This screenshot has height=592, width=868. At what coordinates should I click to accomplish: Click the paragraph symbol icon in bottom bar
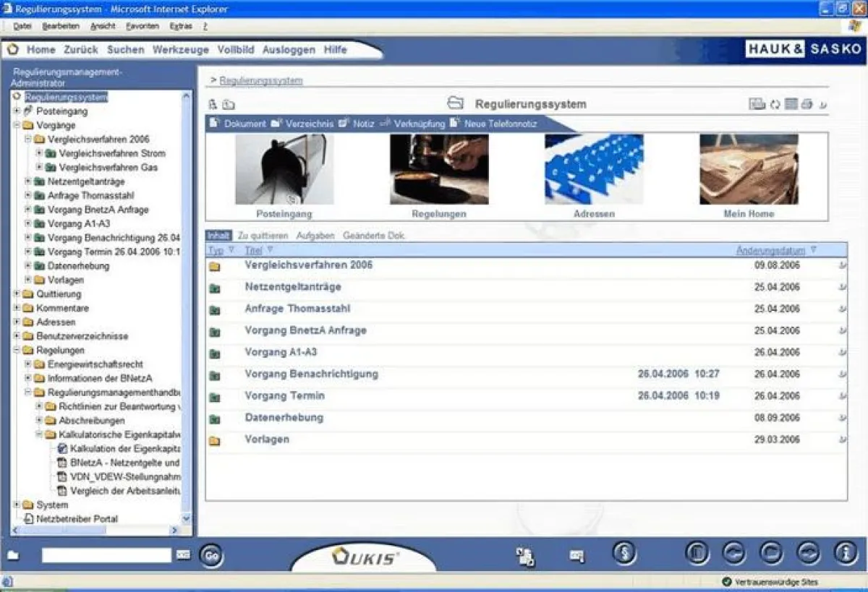(624, 554)
